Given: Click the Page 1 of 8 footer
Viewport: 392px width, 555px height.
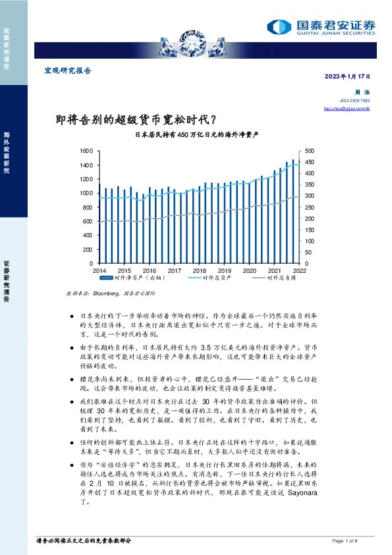Looking at the screenshot, I should coord(345,541).
